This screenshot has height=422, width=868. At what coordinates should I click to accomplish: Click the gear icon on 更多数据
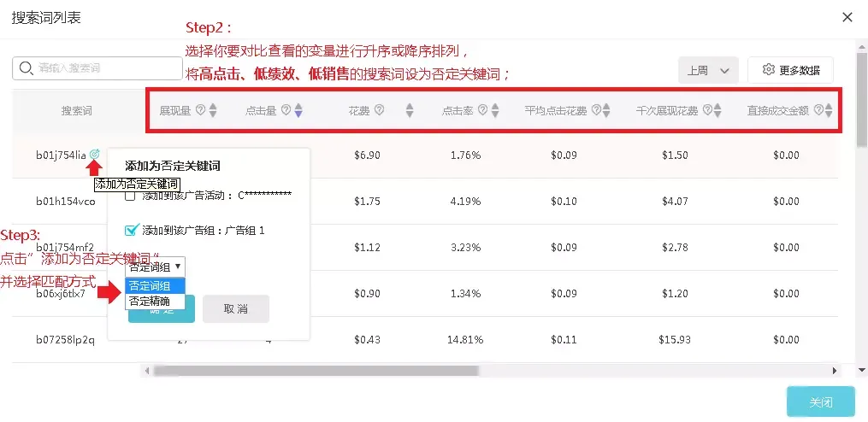pyautogui.click(x=768, y=70)
